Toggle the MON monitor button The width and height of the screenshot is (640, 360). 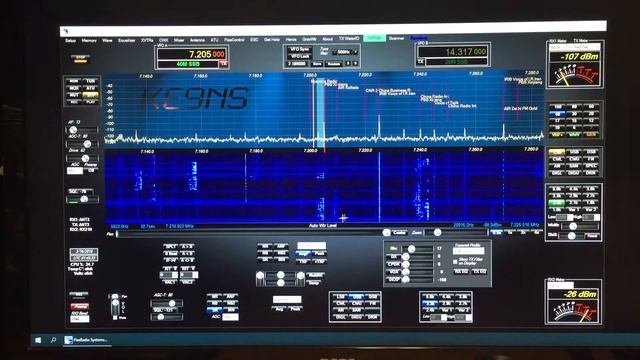(74, 81)
